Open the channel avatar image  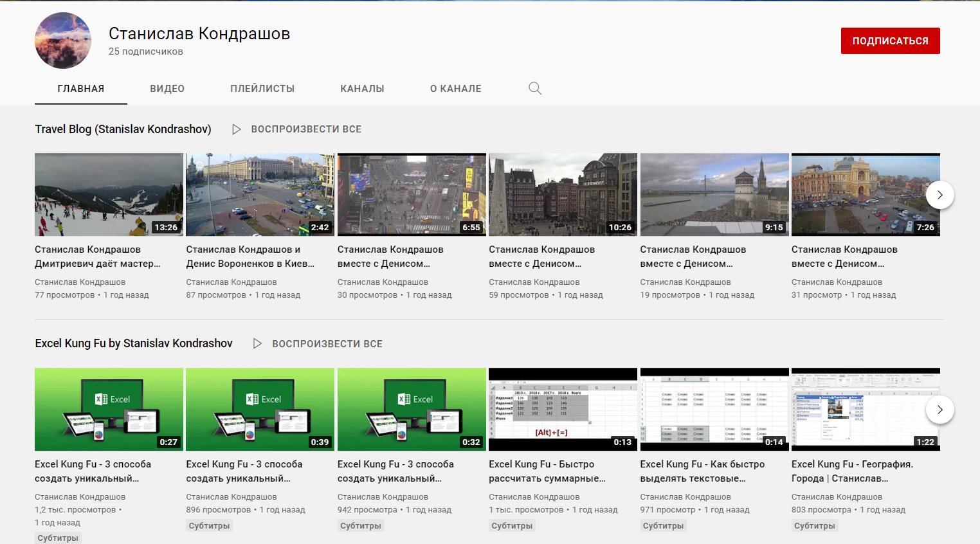(63, 41)
